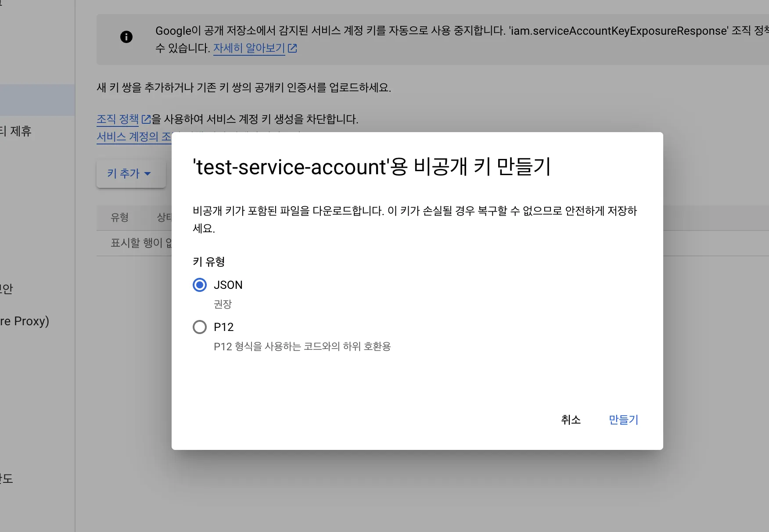Click the P12 backward compatibility description text
769x532 pixels.
click(302, 346)
